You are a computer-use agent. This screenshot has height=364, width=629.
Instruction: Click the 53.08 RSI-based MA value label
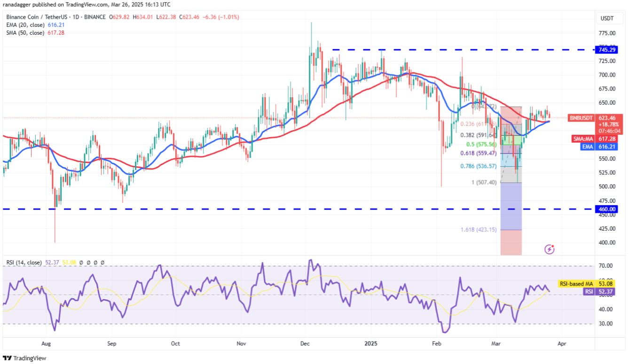pyautogui.click(x=605, y=284)
